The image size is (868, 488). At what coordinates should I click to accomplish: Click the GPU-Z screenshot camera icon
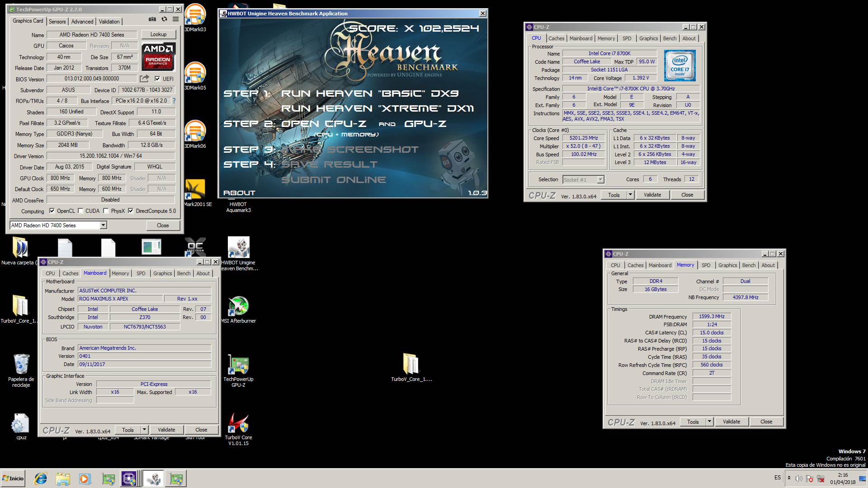pyautogui.click(x=152, y=19)
